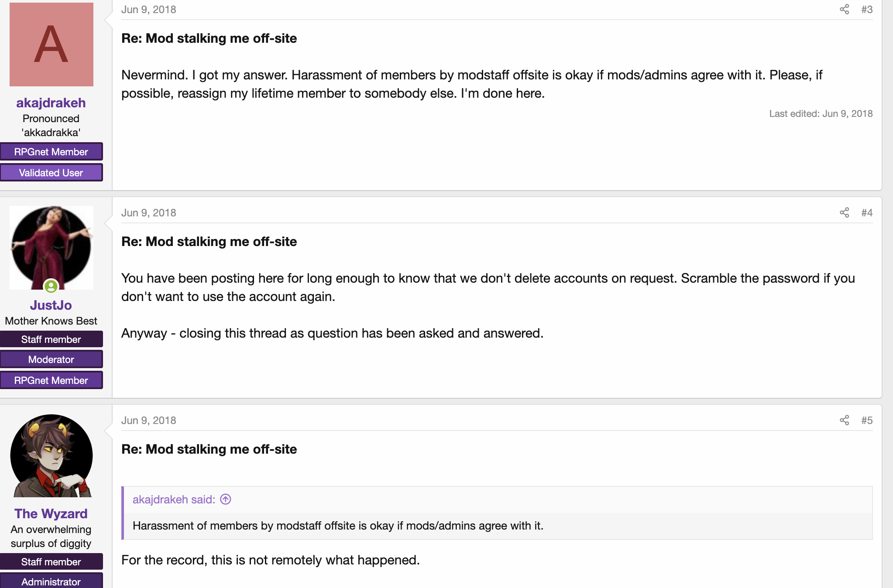Click share icon on post #4

(844, 212)
